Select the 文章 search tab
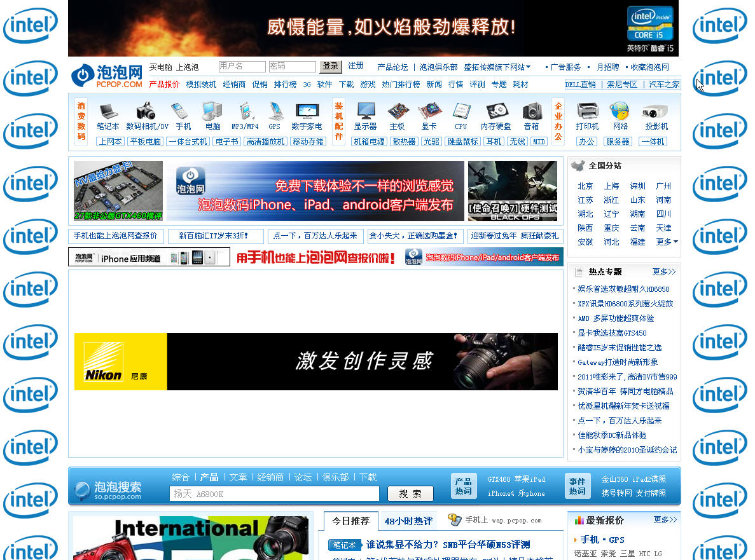Image resolution: width=755 pixels, height=560 pixels. pyautogui.click(x=238, y=477)
